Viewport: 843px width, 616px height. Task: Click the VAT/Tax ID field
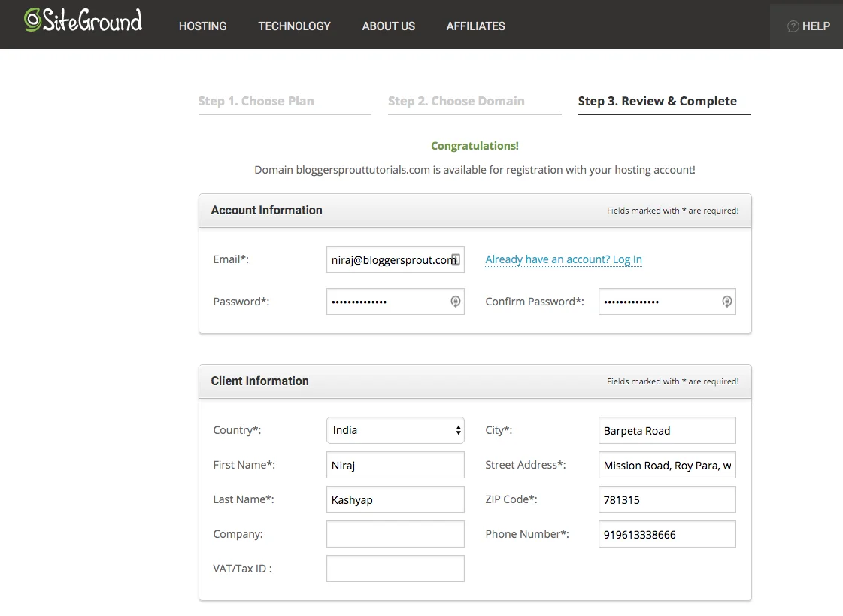[x=395, y=569]
